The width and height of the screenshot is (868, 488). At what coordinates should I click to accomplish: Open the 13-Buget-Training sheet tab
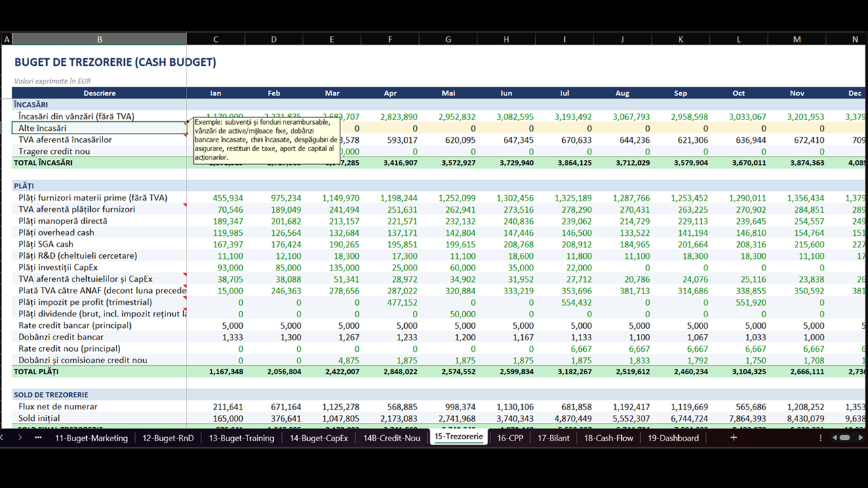tap(241, 438)
